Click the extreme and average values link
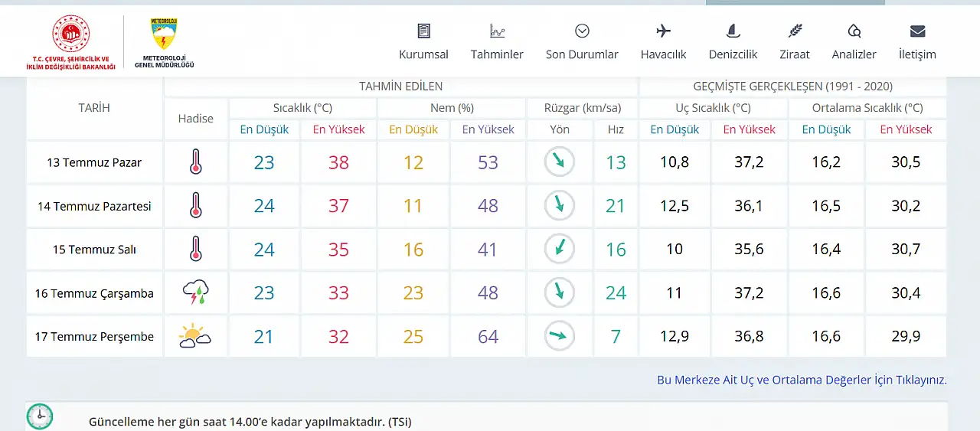Screen dimensions: 980x431 coord(802,380)
